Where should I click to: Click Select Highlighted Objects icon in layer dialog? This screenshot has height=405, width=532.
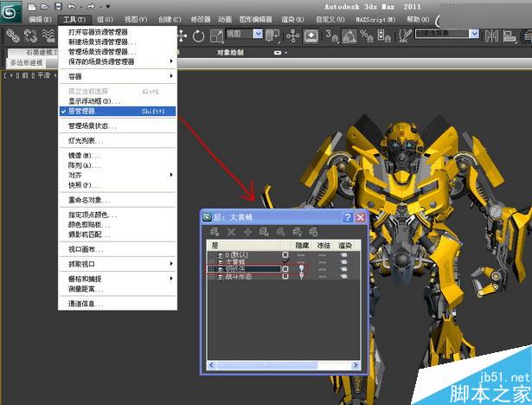pyautogui.click(x=264, y=232)
